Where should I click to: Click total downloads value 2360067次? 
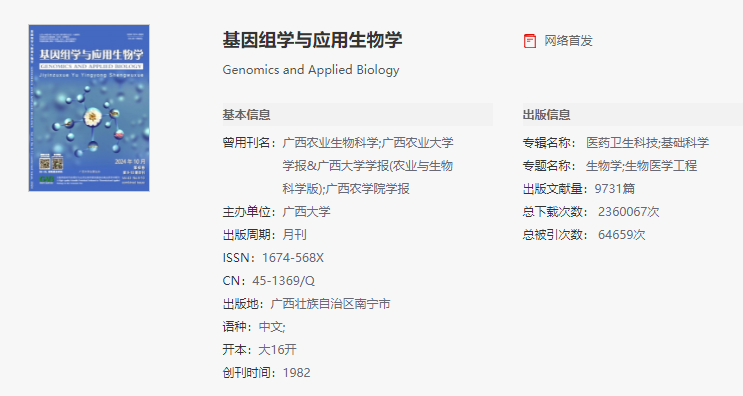coord(628,212)
